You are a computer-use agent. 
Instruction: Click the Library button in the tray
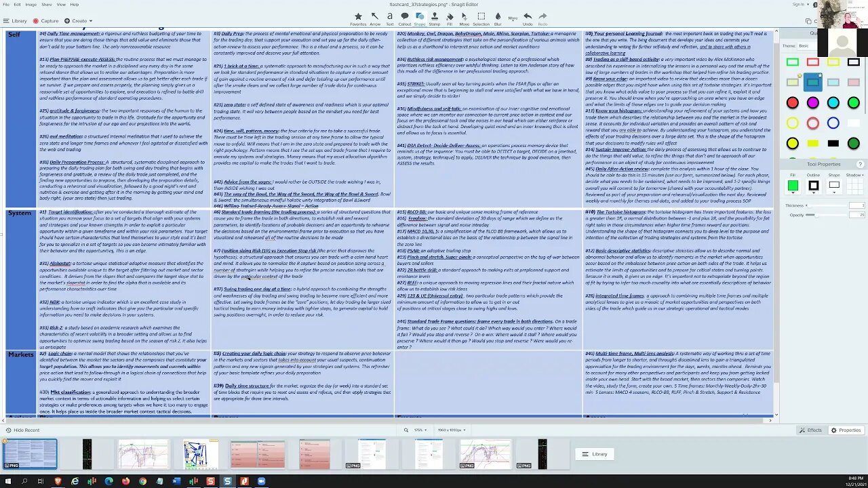595,454
